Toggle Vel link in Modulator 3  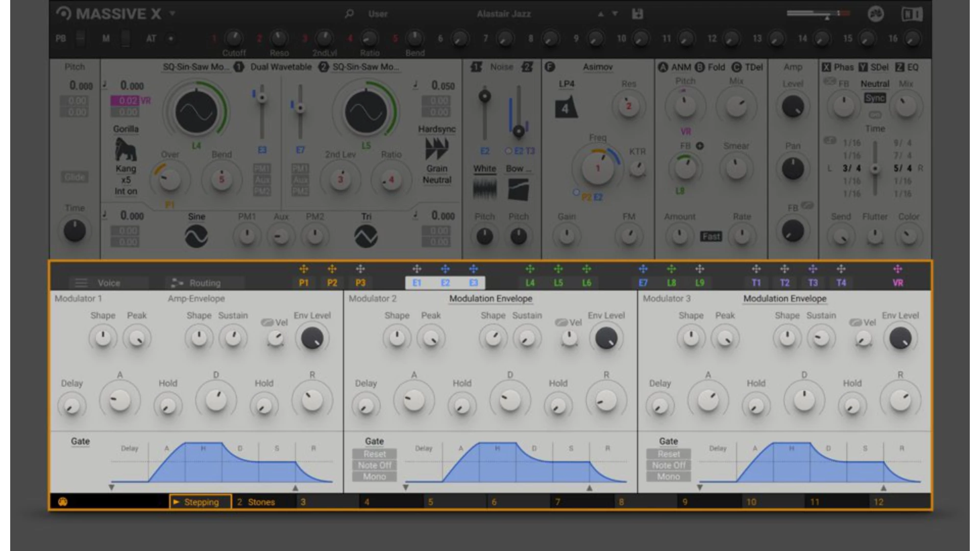855,322
